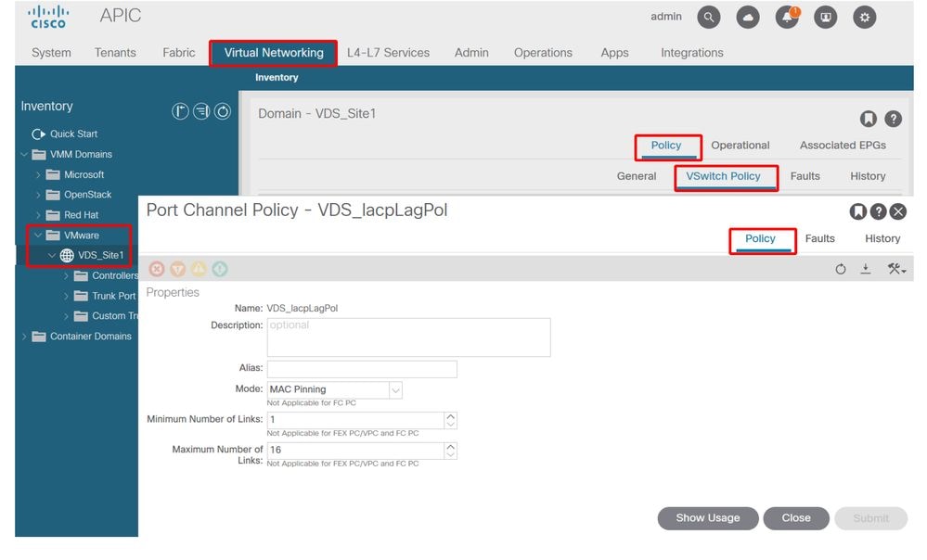Image resolution: width=927 pixels, height=560 pixels.
Task: Expand the OpenStack folder
Action: tap(38, 195)
